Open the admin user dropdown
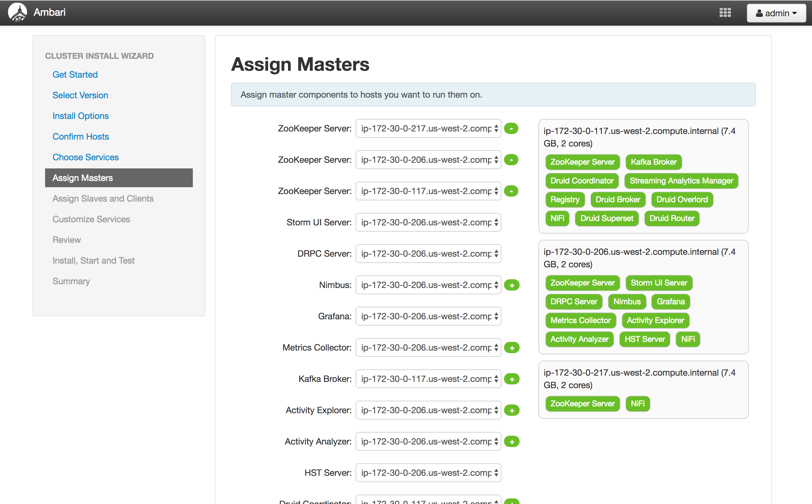Screen dimensions: 812x504 pyautogui.click(x=776, y=13)
